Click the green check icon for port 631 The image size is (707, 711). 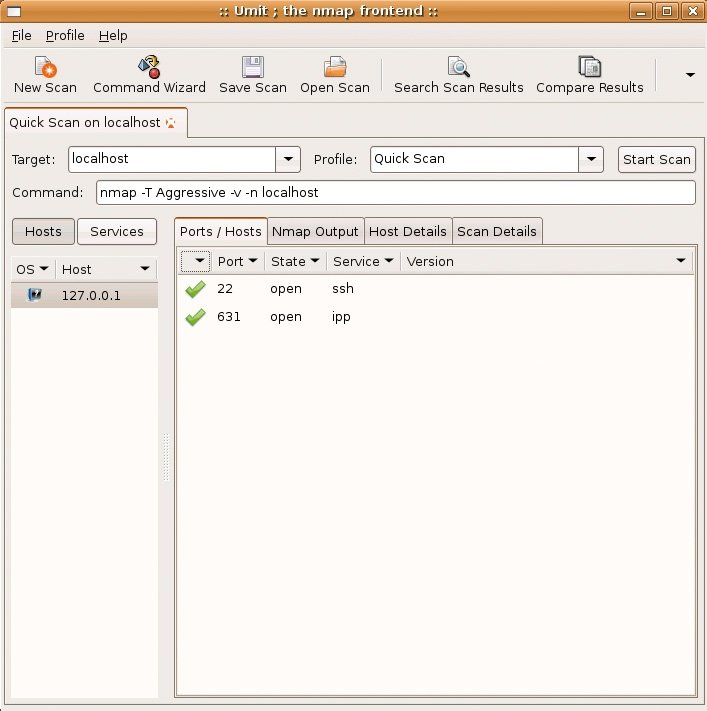[195, 317]
